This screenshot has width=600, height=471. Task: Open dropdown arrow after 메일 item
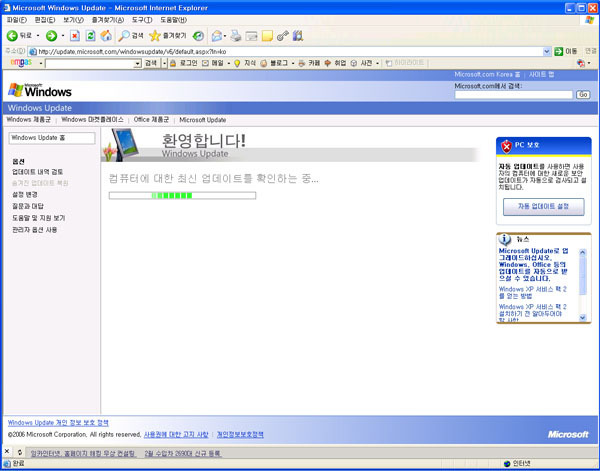click(x=229, y=63)
